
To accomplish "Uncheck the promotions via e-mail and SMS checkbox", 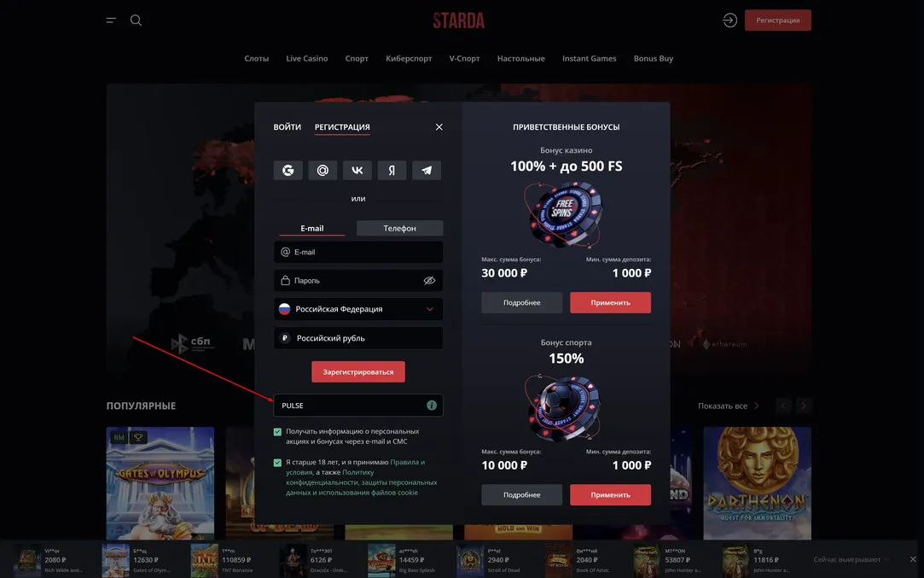I will (x=277, y=432).
